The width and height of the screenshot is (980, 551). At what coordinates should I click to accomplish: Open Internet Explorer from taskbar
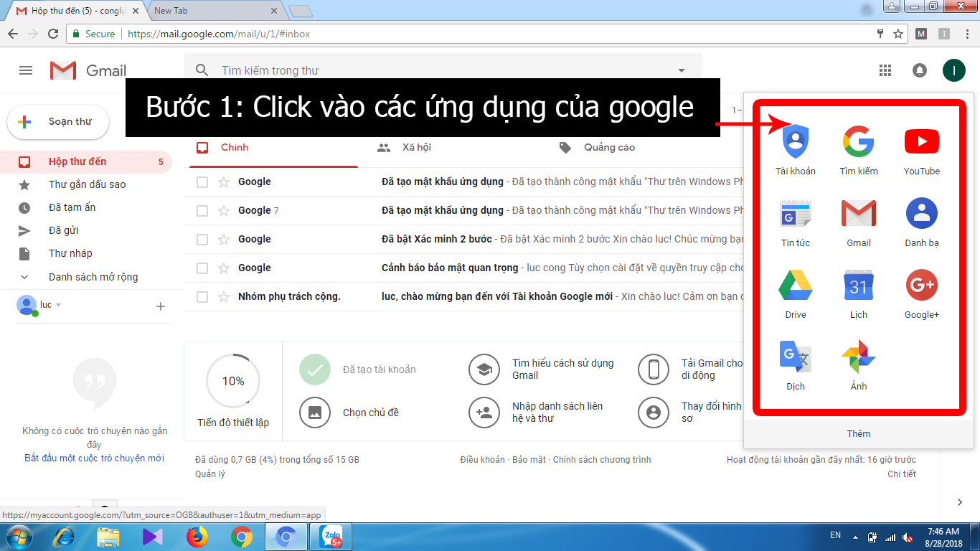click(64, 537)
